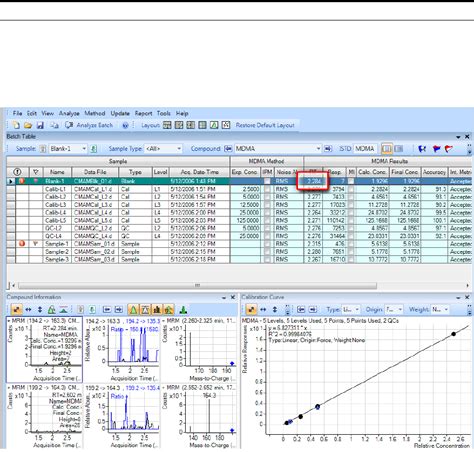Image resolution: width=474 pixels, height=452 pixels.
Task: Open the Method menu
Action: [95, 113]
